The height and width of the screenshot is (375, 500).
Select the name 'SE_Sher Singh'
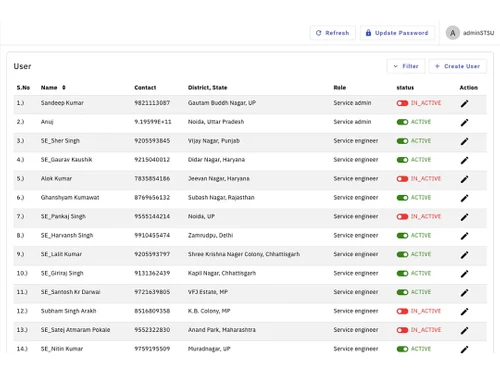click(x=60, y=141)
